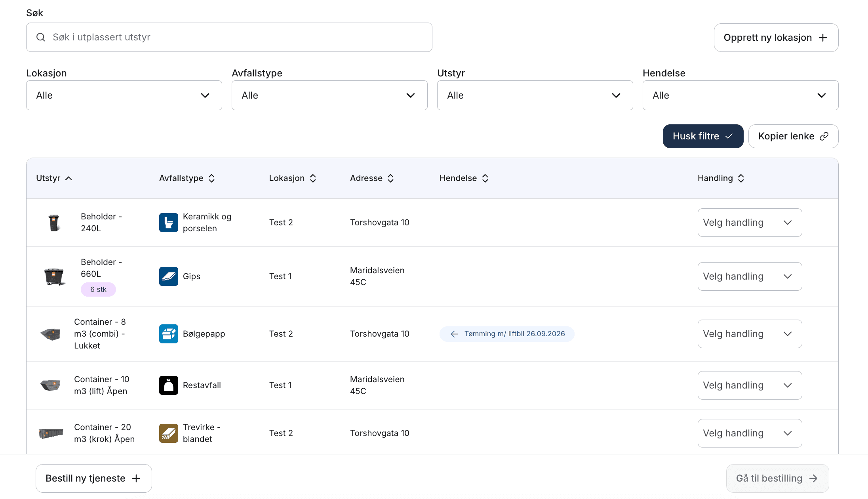Sort by Adresse column header

371,178
